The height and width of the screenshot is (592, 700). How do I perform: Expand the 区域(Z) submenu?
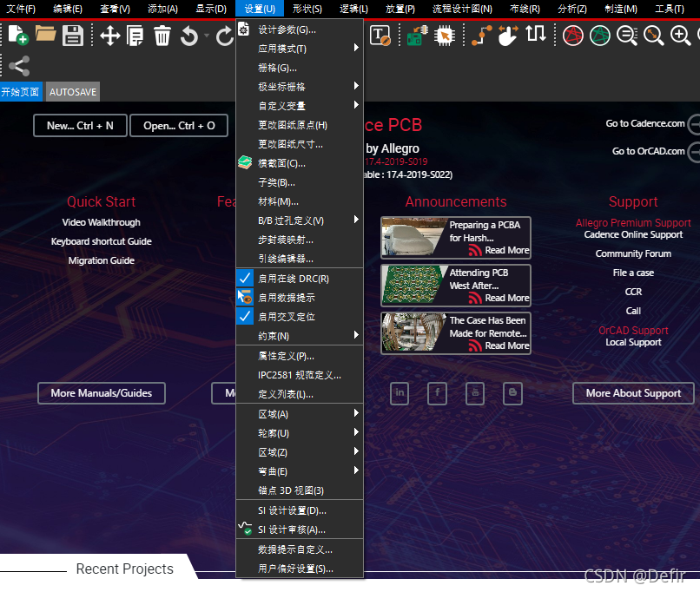[x=300, y=452]
